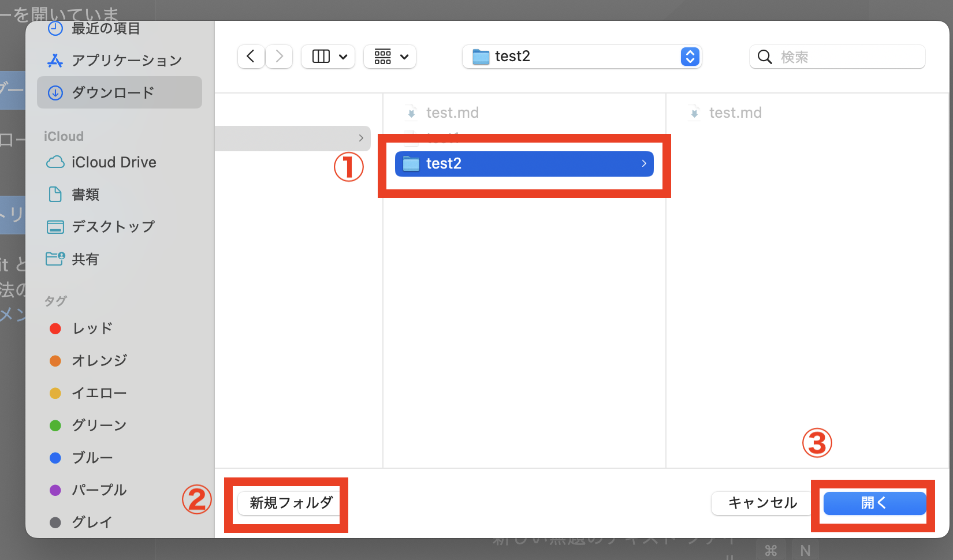Screen dimensions: 953x560
Task: Select the test.md file in the column
Action: pos(452,112)
